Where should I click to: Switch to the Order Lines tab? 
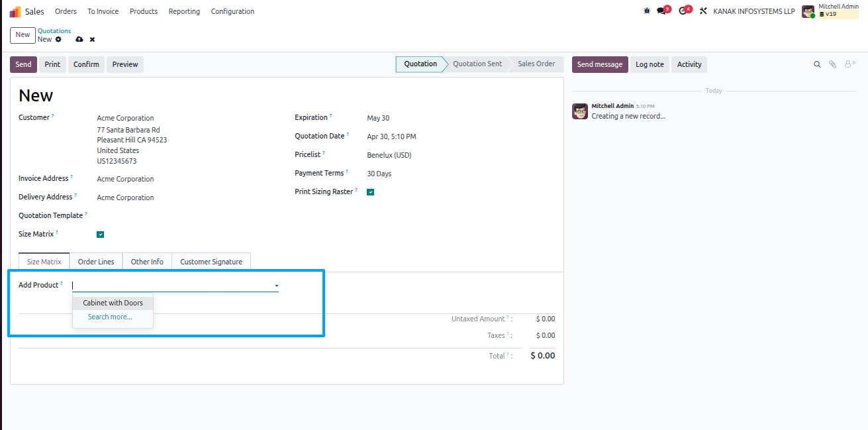point(96,262)
